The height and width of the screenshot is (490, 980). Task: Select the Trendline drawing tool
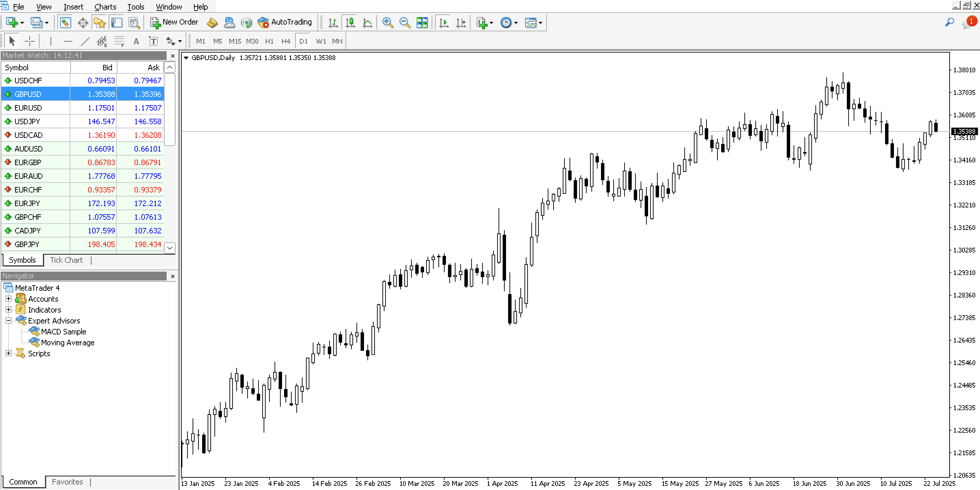85,41
